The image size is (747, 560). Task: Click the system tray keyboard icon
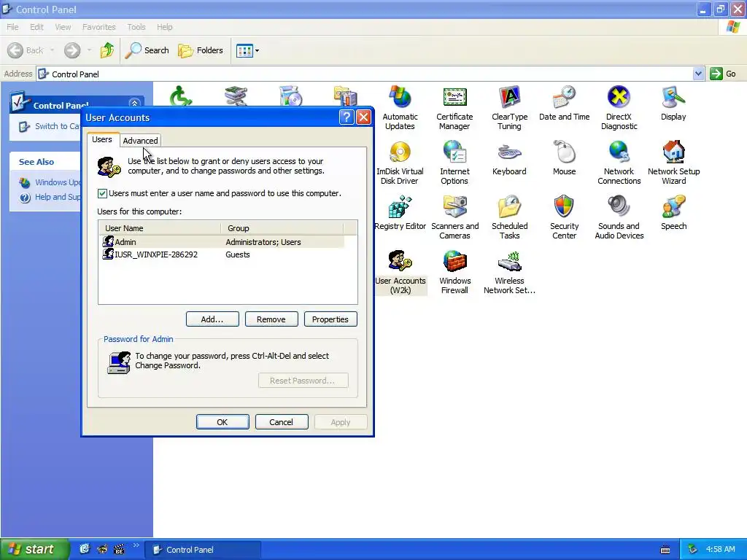[665, 550]
